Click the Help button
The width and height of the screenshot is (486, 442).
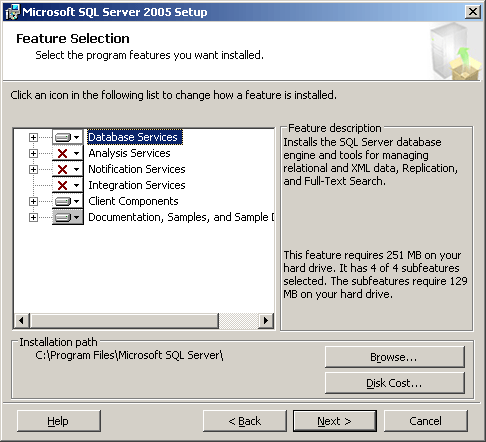58,421
